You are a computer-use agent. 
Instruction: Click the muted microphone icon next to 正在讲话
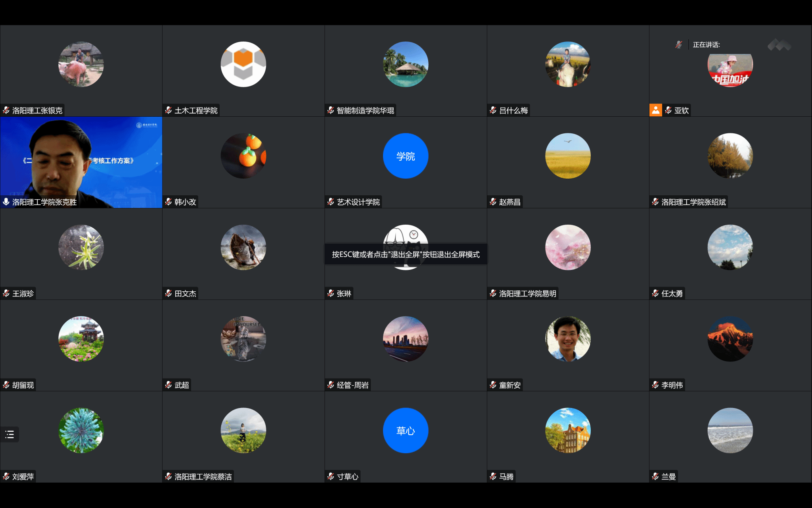[679, 44]
